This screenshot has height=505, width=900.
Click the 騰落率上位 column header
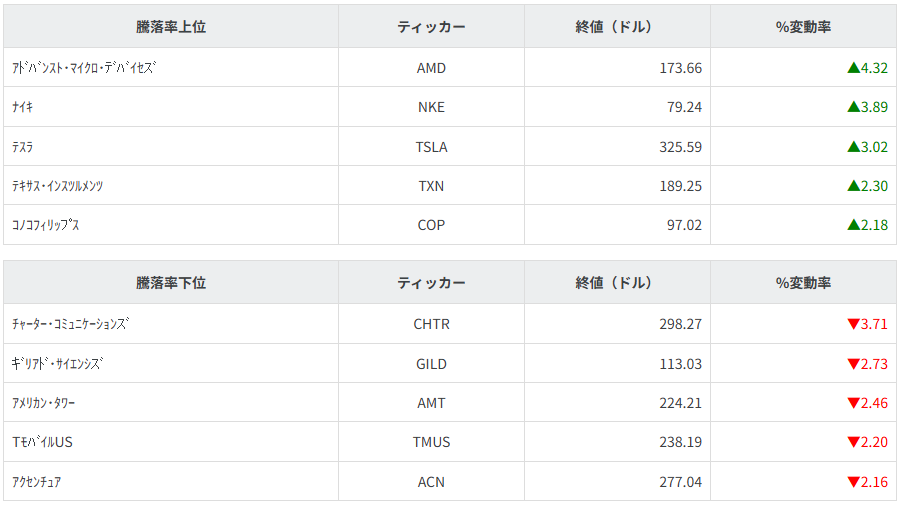(x=171, y=27)
